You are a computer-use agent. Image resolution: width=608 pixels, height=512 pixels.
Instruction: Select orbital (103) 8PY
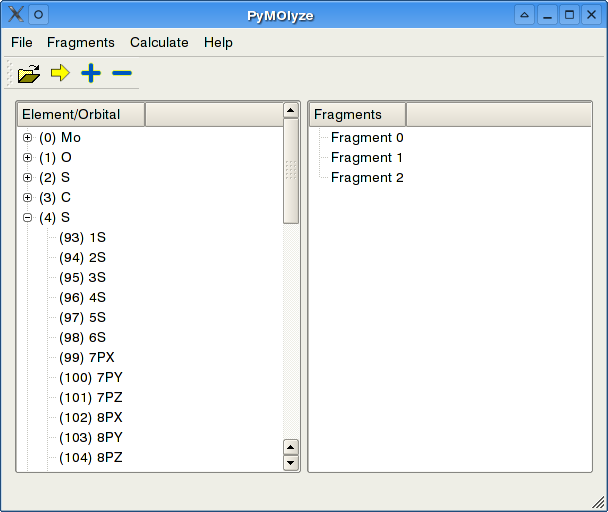click(91, 438)
